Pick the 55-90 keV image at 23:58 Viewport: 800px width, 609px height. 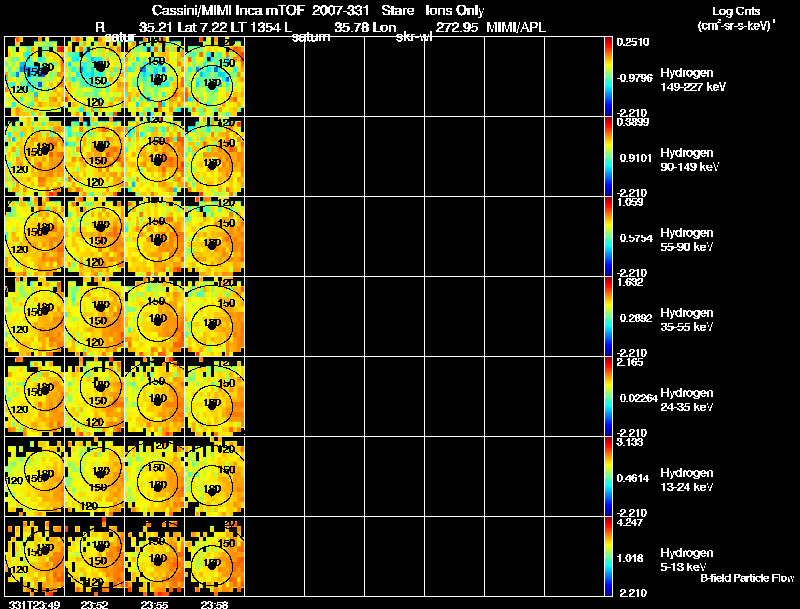click(214, 237)
